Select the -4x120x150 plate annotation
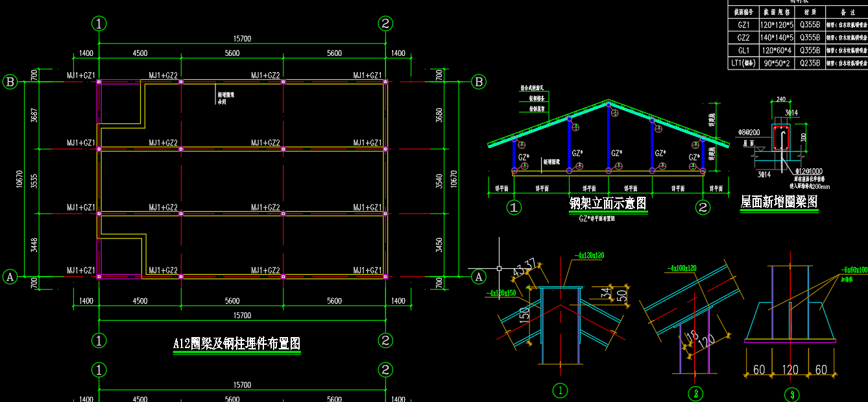 coord(505,293)
